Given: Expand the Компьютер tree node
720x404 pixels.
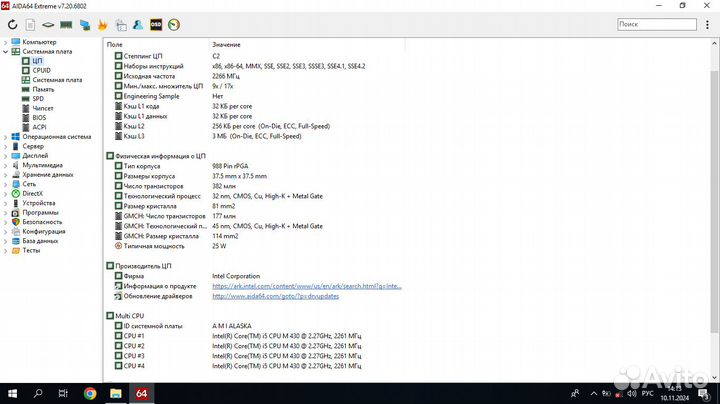Looking at the screenshot, I should pyautogui.click(x=6, y=42).
